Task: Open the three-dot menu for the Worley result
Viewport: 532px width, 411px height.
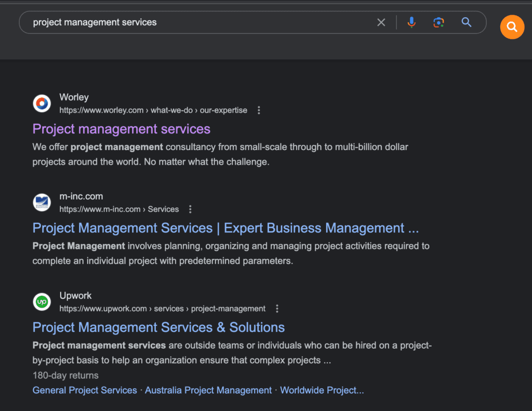Action: pos(259,110)
